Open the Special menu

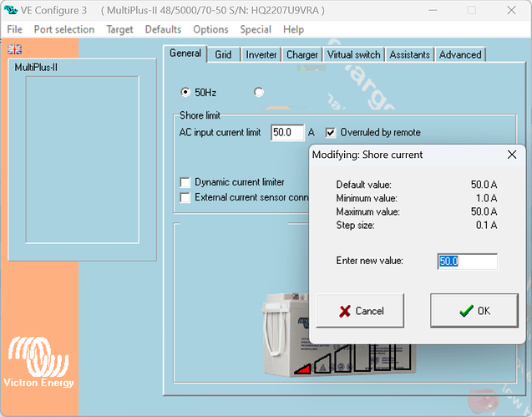pos(256,29)
